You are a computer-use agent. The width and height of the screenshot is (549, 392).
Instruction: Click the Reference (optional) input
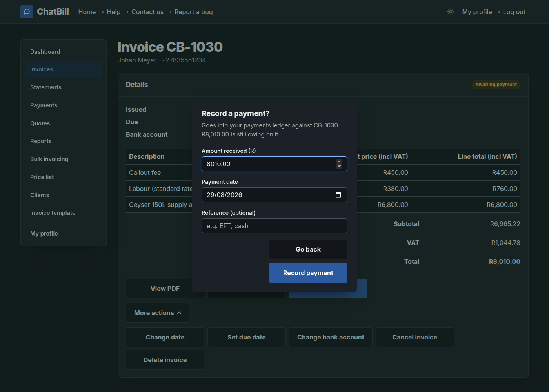[x=274, y=226]
